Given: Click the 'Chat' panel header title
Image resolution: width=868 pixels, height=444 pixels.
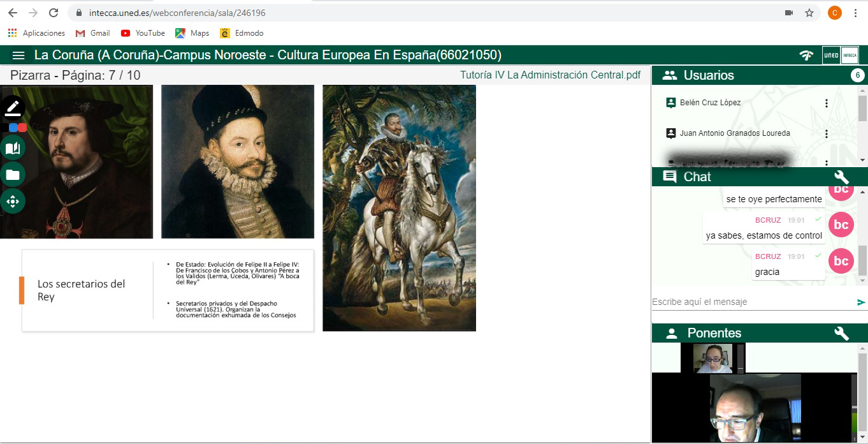Looking at the screenshot, I should tap(697, 177).
